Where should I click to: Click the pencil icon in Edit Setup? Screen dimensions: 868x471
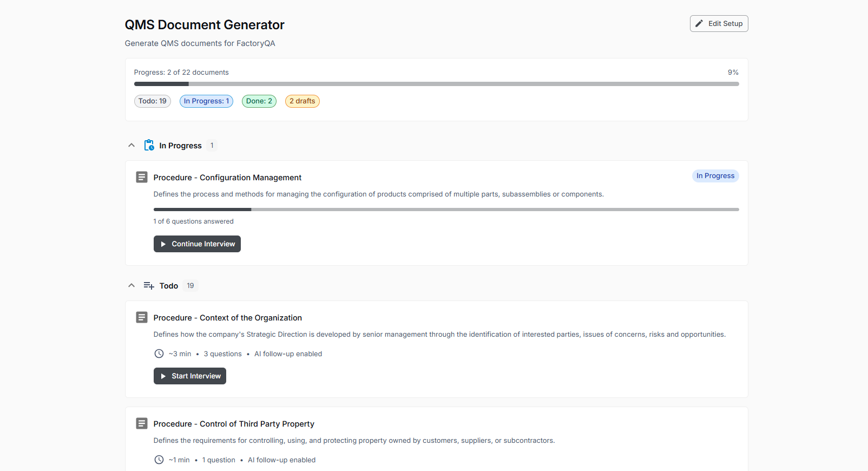(x=699, y=24)
